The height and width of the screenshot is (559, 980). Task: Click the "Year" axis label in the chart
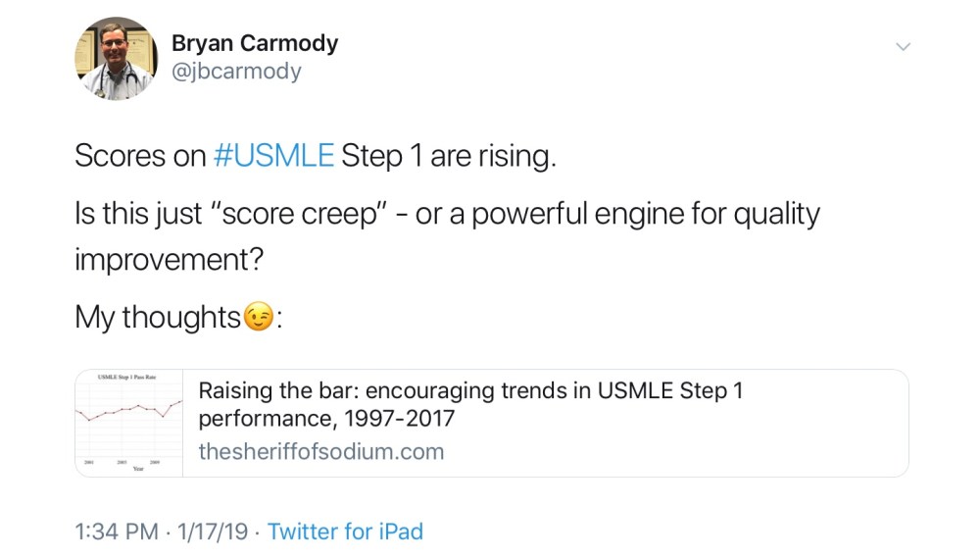click(x=137, y=469)
